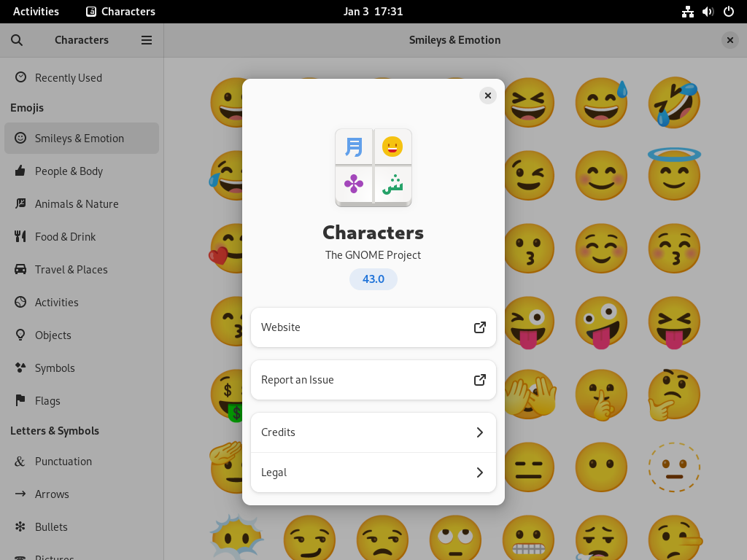The width and height of the screenshot is (747, 560).
Task: Pick the grinning face with sweat emoji
Action: 602,102
